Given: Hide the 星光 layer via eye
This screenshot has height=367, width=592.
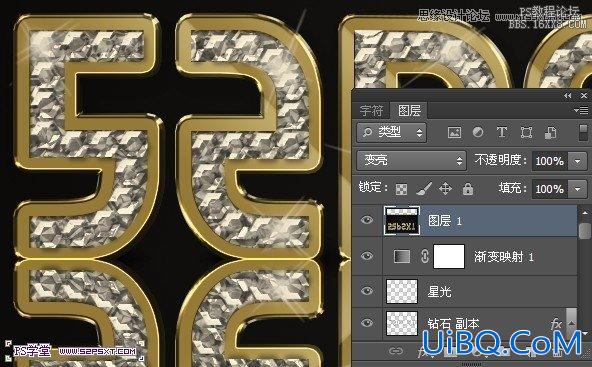Looking at the screenshot, I should tap(367, 290).
